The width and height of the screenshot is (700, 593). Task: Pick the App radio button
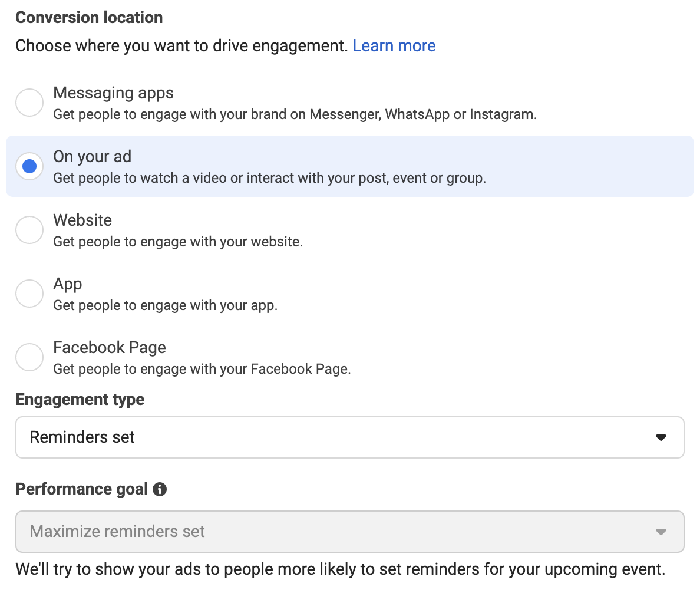point(29,294)
